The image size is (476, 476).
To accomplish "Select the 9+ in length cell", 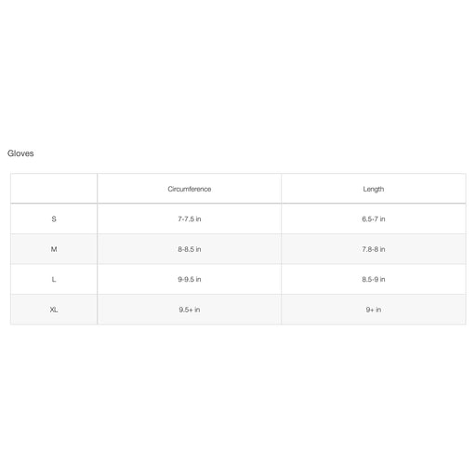I will pos(374,310).
